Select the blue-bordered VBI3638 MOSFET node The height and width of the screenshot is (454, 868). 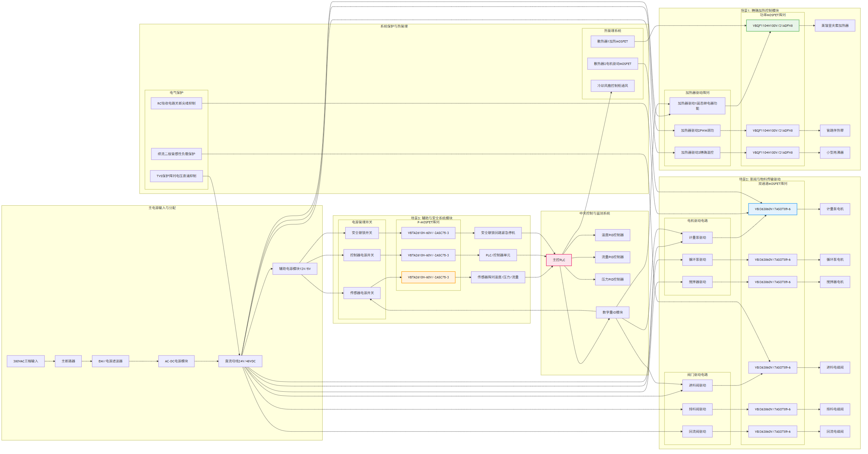point(773,209)
